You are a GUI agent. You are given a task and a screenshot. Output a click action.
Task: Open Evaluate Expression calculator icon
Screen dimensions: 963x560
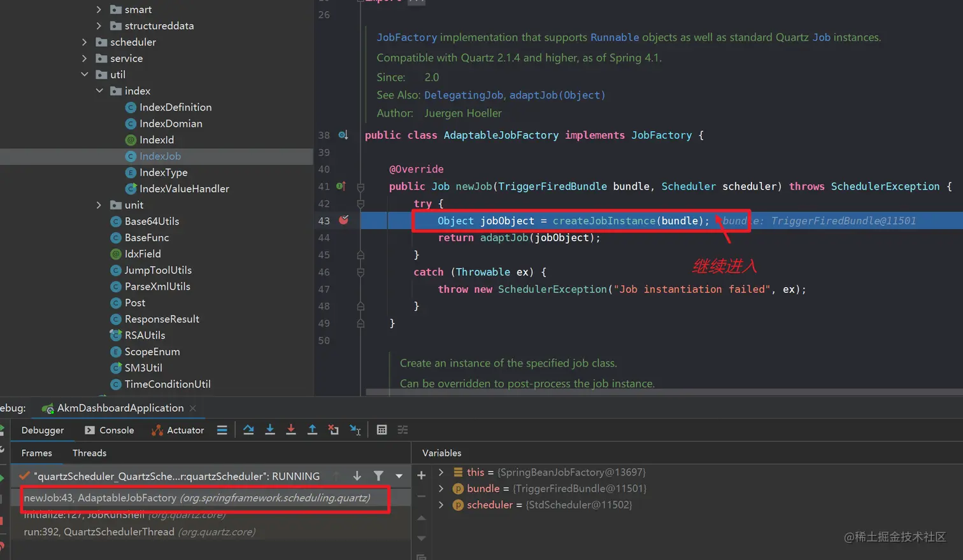pos(382,430)
